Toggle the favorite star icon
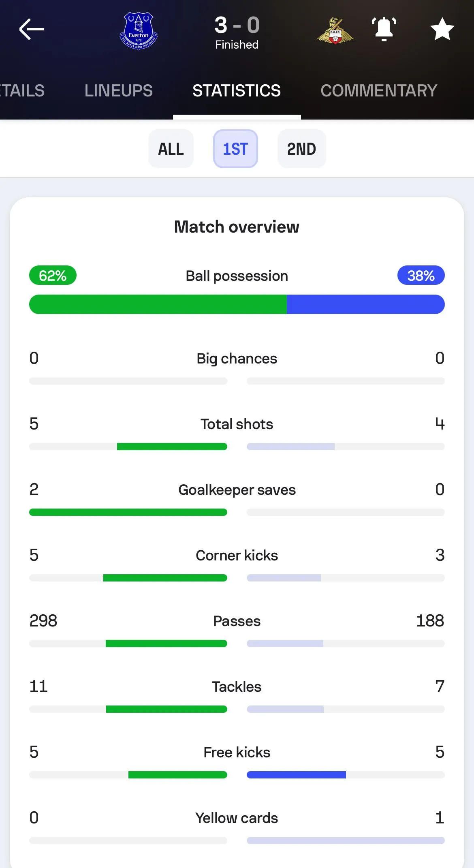Screen dimensions: 474x868 pos(442,29)
